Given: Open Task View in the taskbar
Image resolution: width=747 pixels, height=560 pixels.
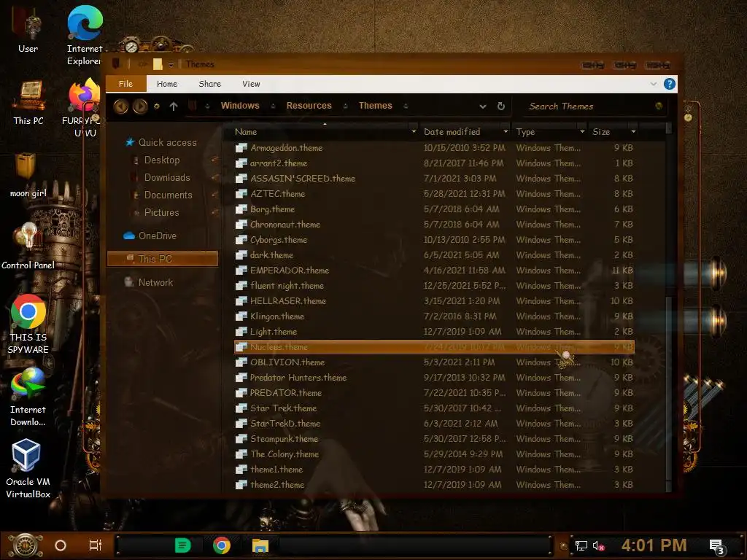Looking at the screenshot, I should click(96, 545).
